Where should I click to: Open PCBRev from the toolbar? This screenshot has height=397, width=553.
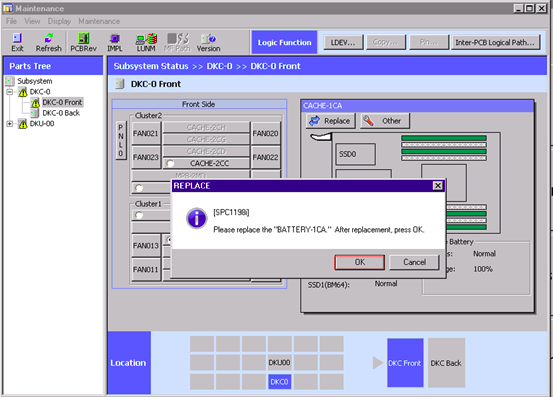coord(83,42)
